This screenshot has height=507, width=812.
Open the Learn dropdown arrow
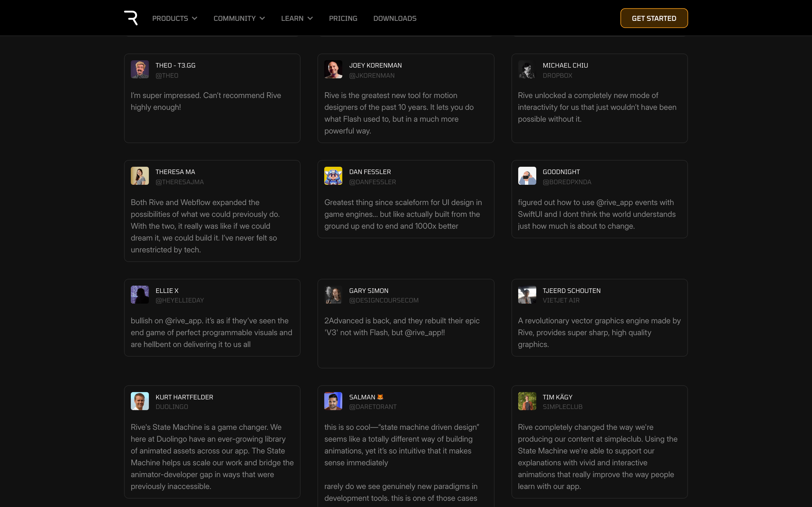(x=310, y=18)
